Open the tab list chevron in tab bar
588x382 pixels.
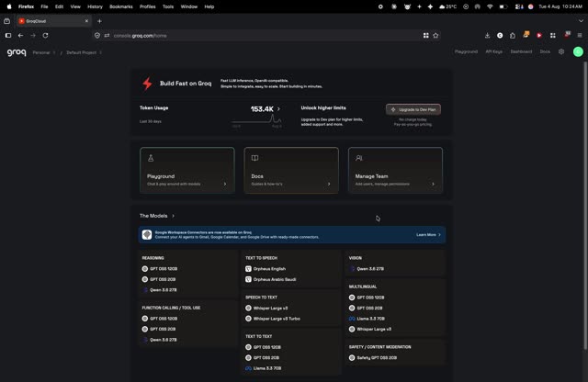point(581,21)
